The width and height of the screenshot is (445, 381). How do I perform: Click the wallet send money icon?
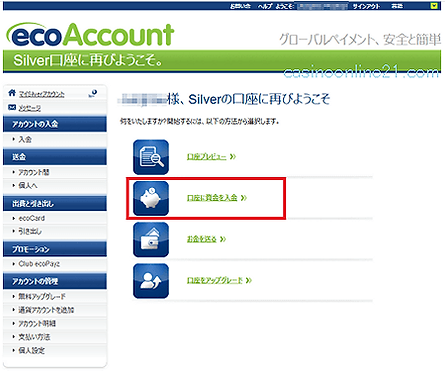[x=151, y=240]
